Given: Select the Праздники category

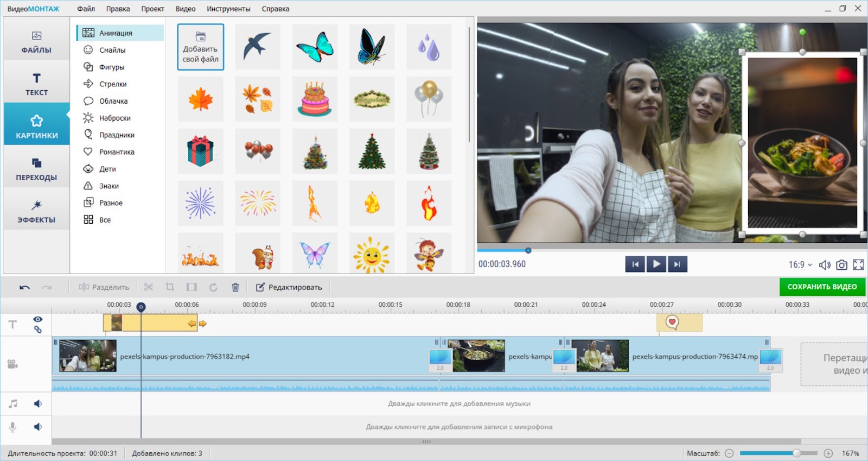Looking at the screenshot, I should click(x=117, y=135).
